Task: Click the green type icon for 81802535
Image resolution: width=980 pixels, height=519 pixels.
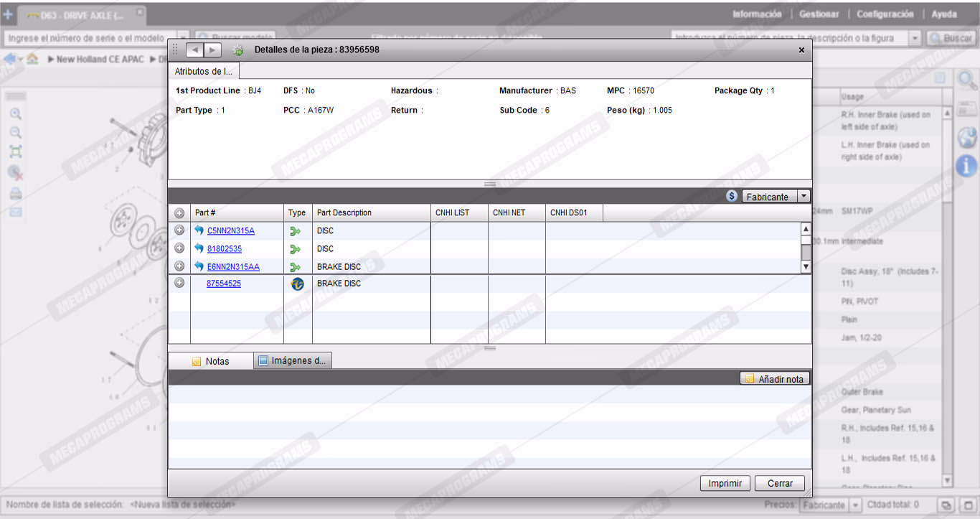Action: (x=295, y=249)
